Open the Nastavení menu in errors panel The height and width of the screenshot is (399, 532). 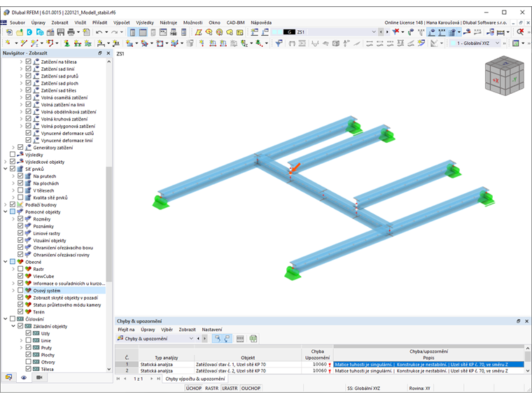(211, 330)
